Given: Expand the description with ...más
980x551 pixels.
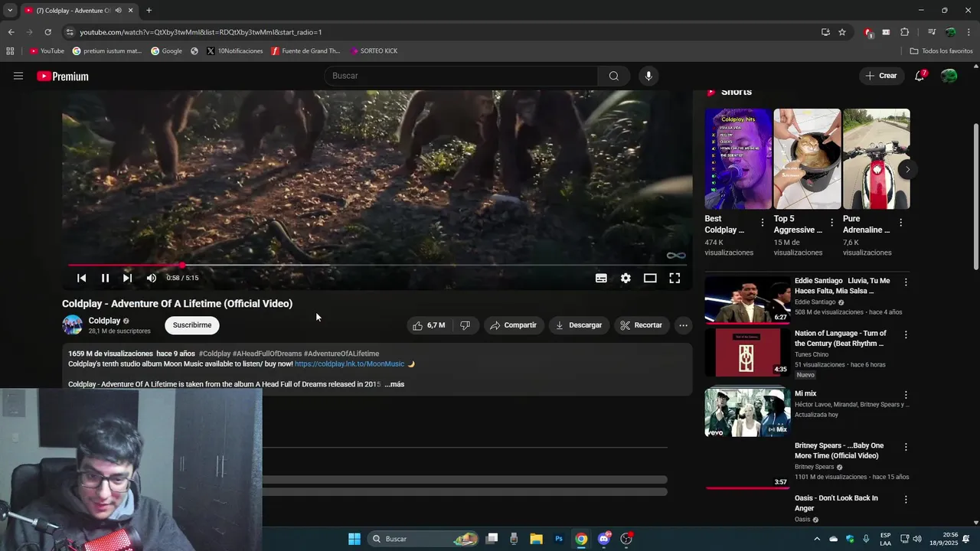Looking at the screenshot, I should coord(394,384).
